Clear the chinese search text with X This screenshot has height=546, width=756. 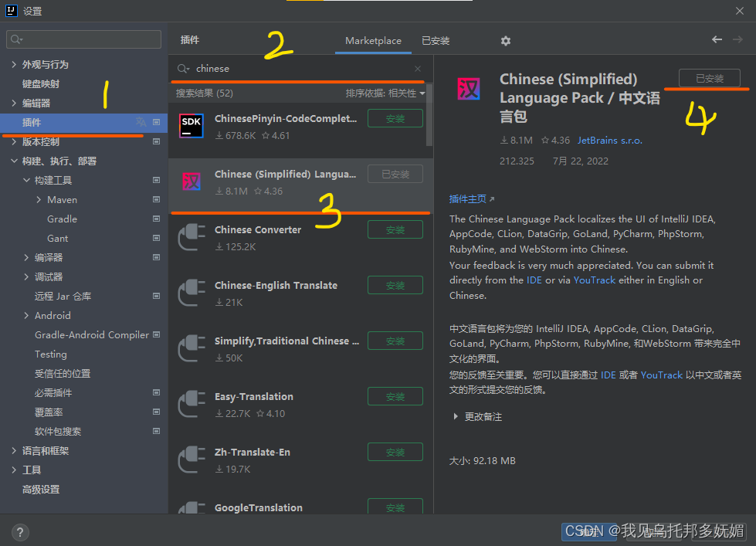pos(418,69)
